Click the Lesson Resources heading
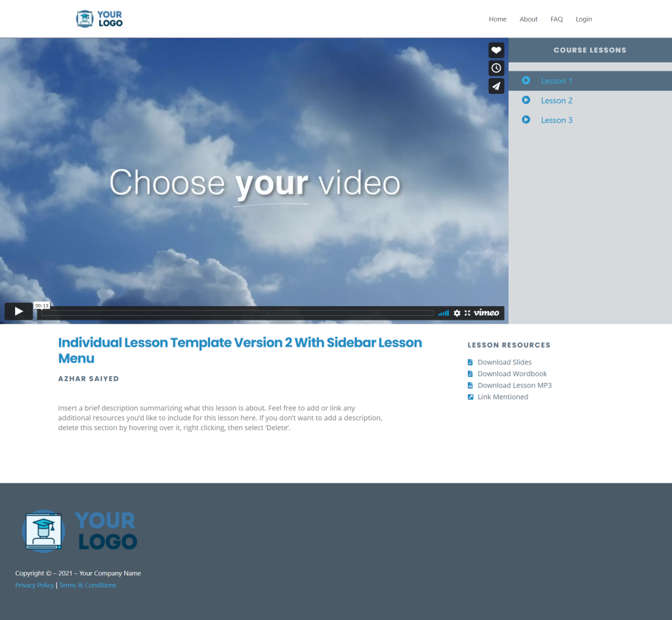Viewport: 672px width, 620px height. (509, 345)
